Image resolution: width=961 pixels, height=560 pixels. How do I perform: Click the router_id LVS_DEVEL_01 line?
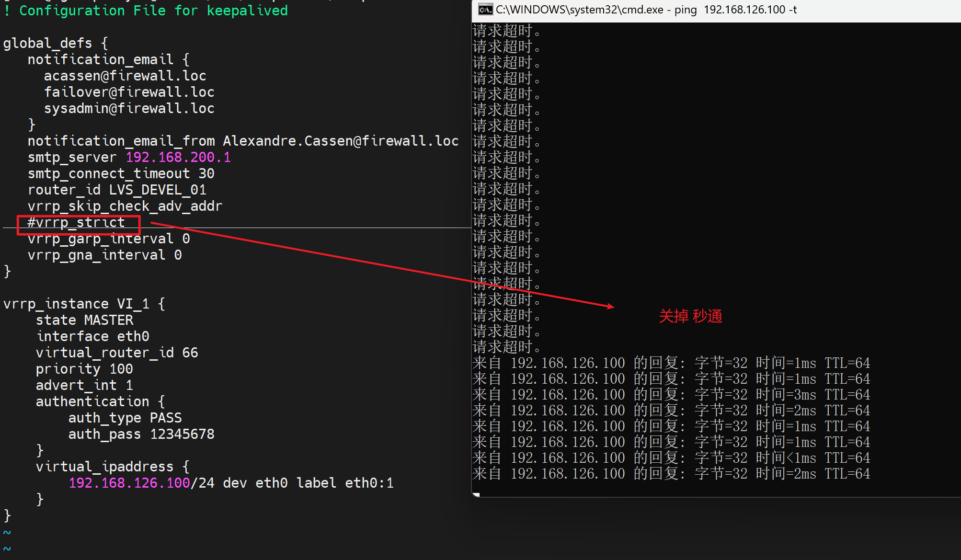click(x=117, y=190)
